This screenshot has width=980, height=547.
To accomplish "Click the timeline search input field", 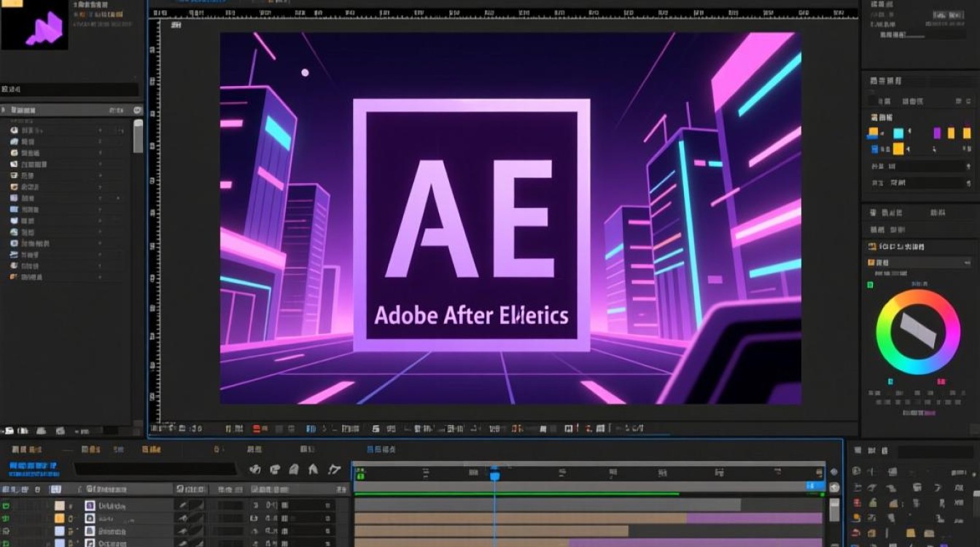I will [155, 470].
